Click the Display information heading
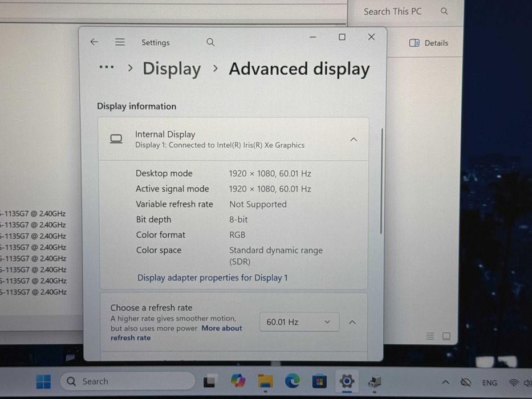The width and height of the screenshot is (532, 399). click(x=136, y=106)
